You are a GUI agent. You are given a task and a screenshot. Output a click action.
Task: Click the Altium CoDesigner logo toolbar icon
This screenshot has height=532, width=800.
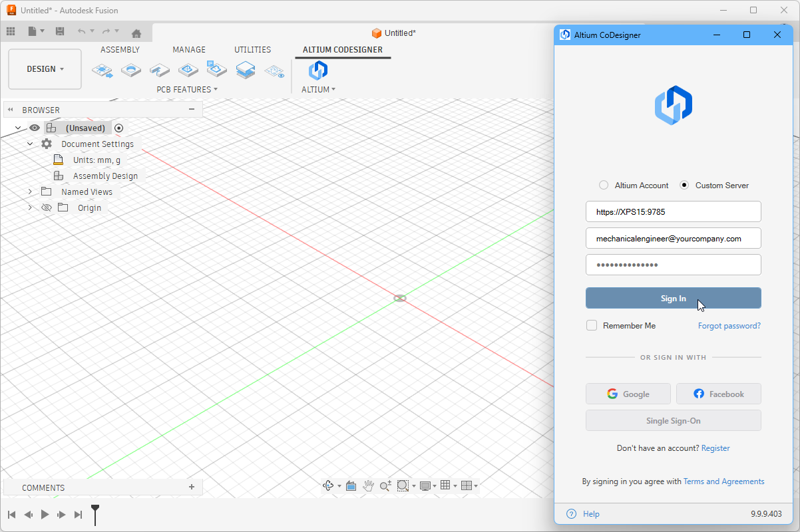(x=318, y=70)
